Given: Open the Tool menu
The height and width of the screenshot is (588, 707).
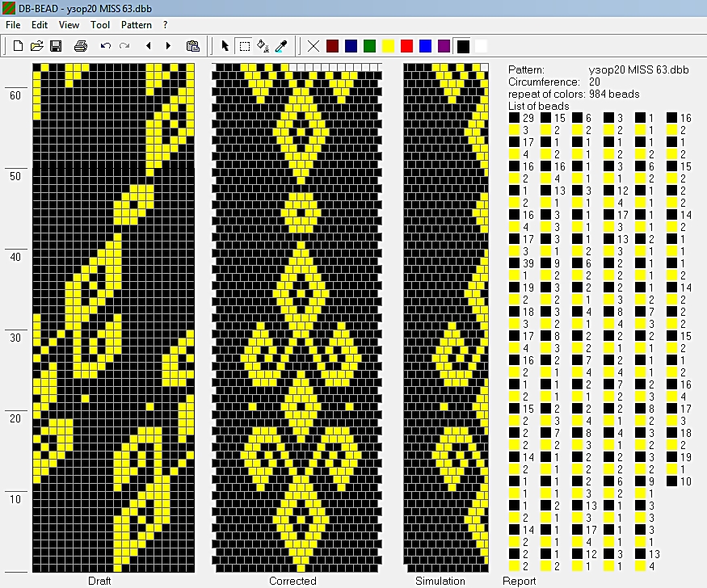Looking at the screenshot, I should 100,25.
